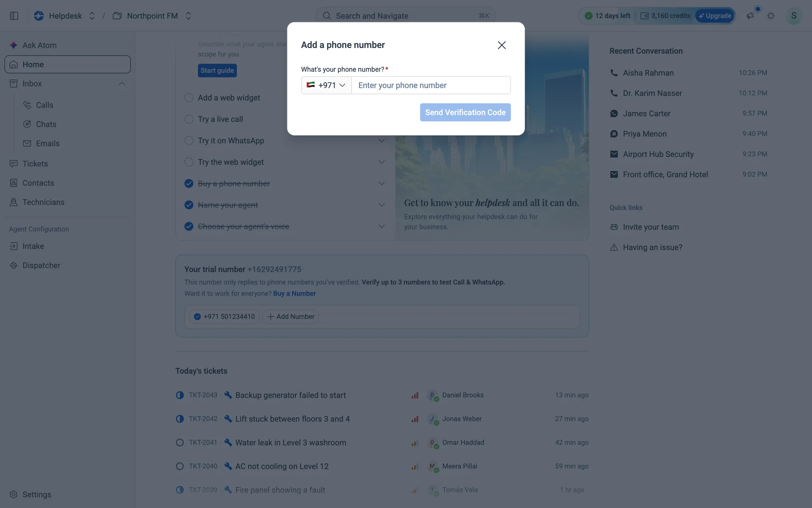This screenshot has height=508, width=812.
Task: Click the Upgrade button
Action: (x=715, y=16)
